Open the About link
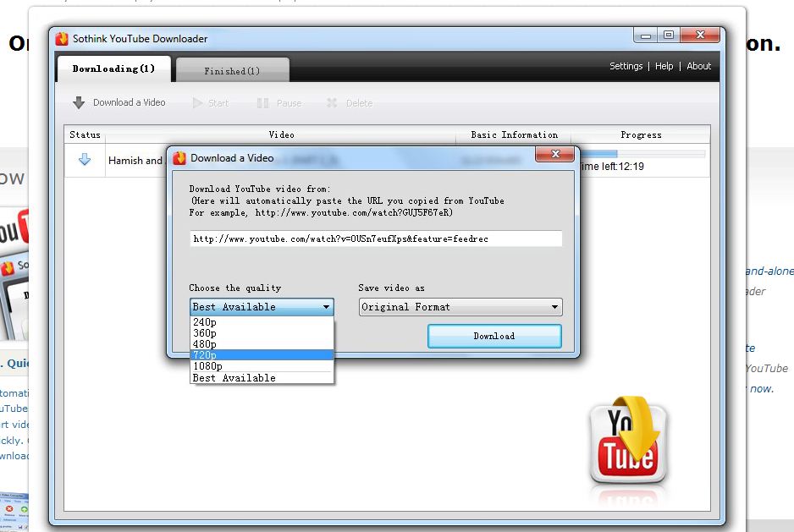Screen dimensions: 794x532 click(699, 66)
